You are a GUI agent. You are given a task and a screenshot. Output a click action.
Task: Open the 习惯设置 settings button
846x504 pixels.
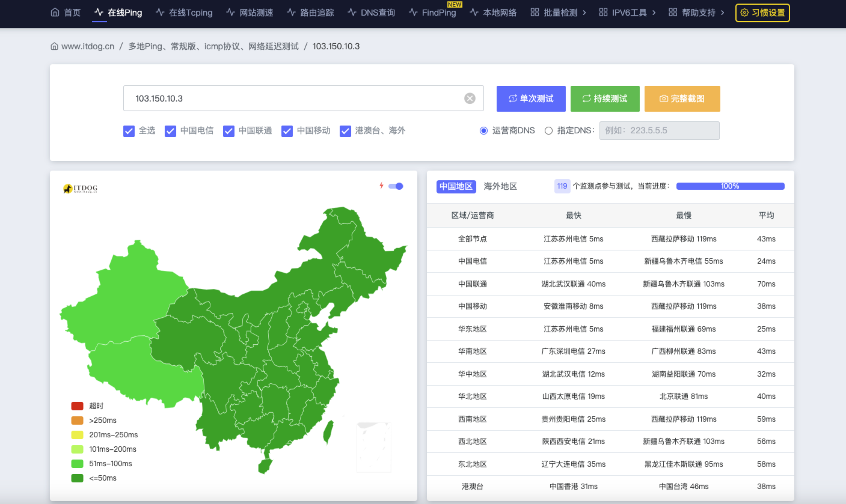pos(762,13)
